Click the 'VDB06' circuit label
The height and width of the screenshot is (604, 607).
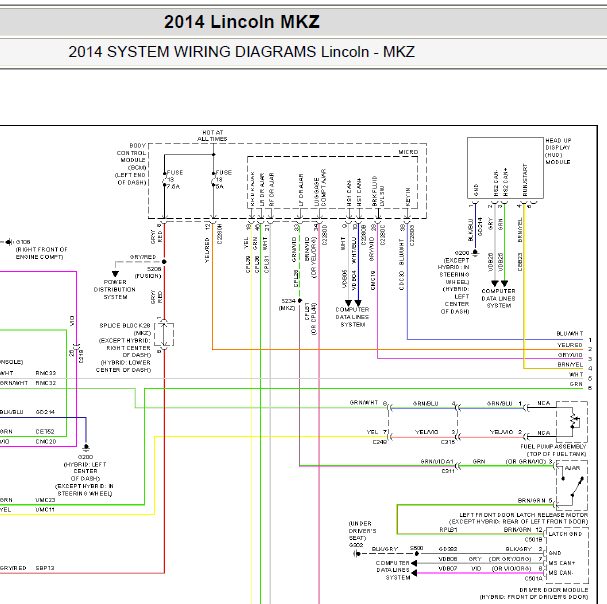pos(448,559)
